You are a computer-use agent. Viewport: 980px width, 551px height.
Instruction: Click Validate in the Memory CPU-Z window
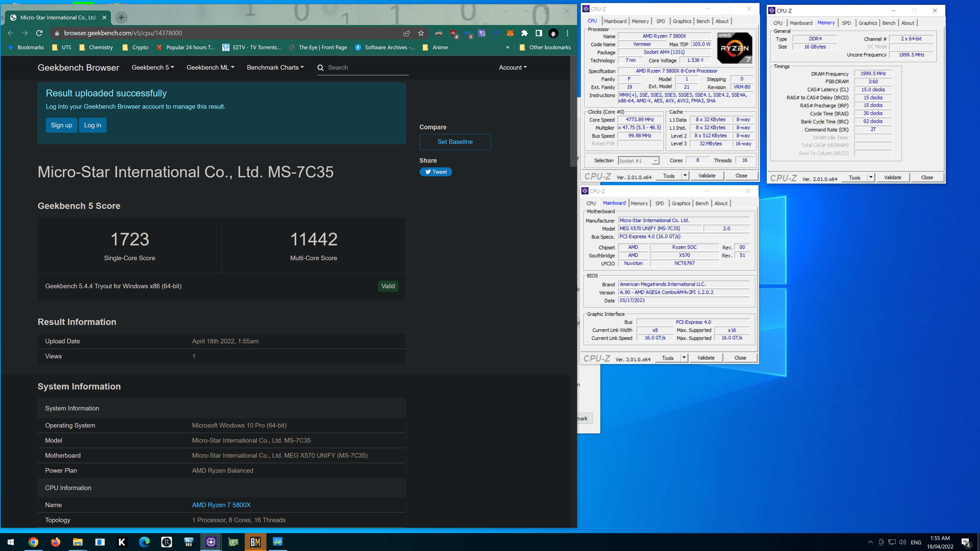tap(892, 177)
